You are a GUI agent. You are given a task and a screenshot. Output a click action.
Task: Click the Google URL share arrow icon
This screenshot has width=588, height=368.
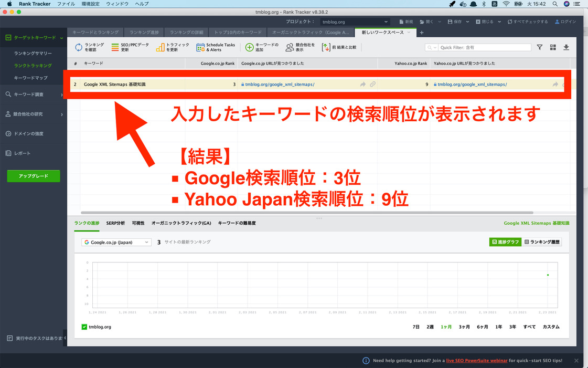pos(362,85)
